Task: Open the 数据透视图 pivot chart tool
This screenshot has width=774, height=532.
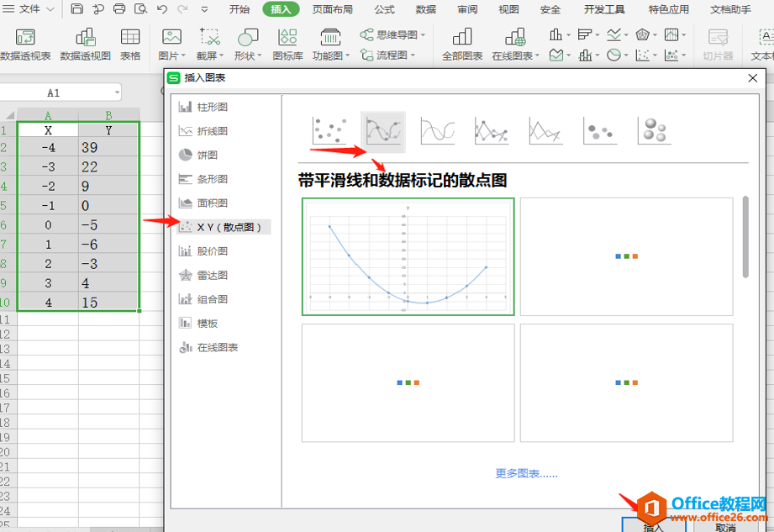Action: pyautogui.click(x=86, y=45)
